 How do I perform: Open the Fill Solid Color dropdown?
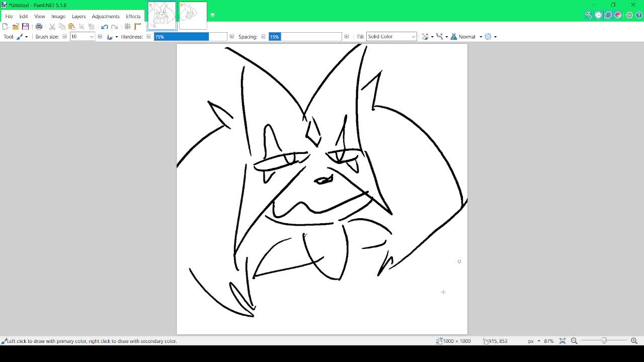click(x=391, y=37)
